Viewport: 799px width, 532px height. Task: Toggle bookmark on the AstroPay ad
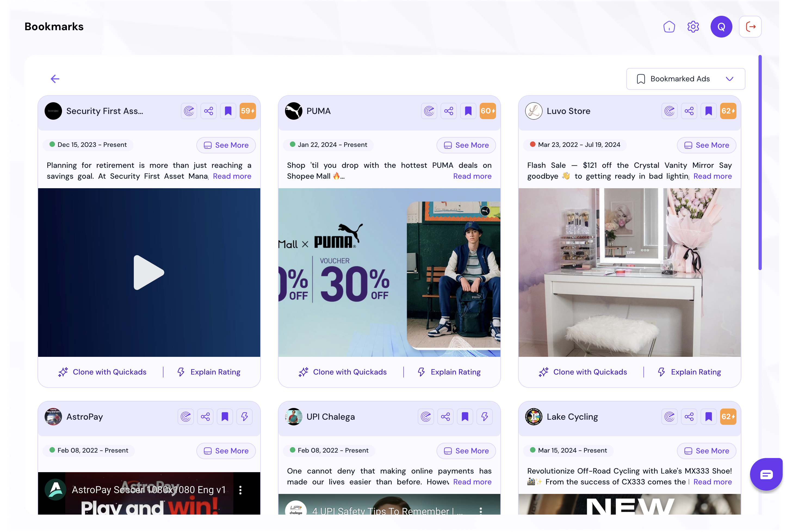coord(225,417)
